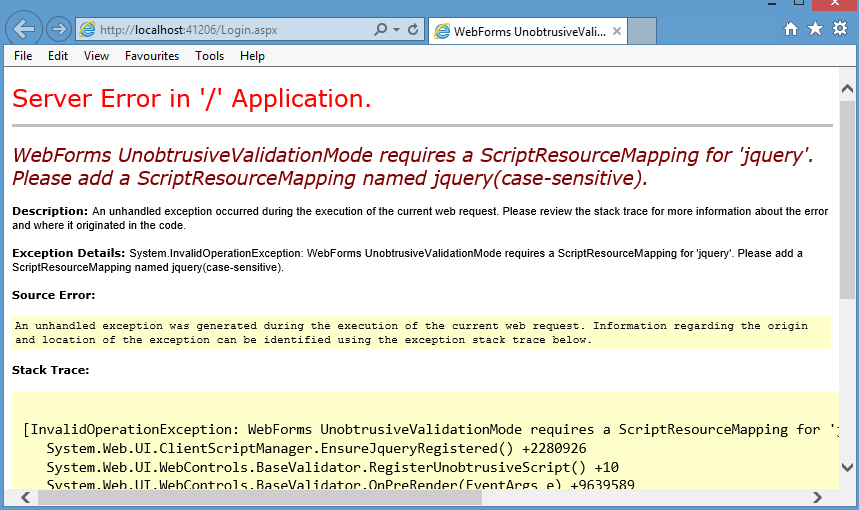Open a new tab button

(x=642, y=31)
